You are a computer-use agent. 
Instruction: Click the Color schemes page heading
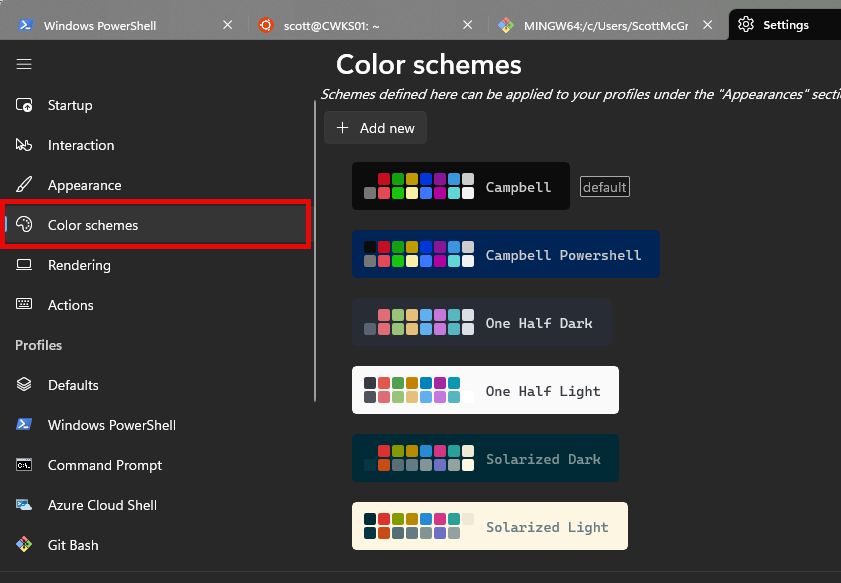[x=429, y=65]
